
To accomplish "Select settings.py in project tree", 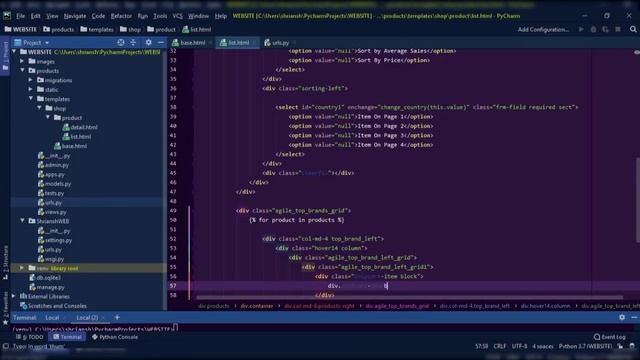I will (x=55, y=240).
